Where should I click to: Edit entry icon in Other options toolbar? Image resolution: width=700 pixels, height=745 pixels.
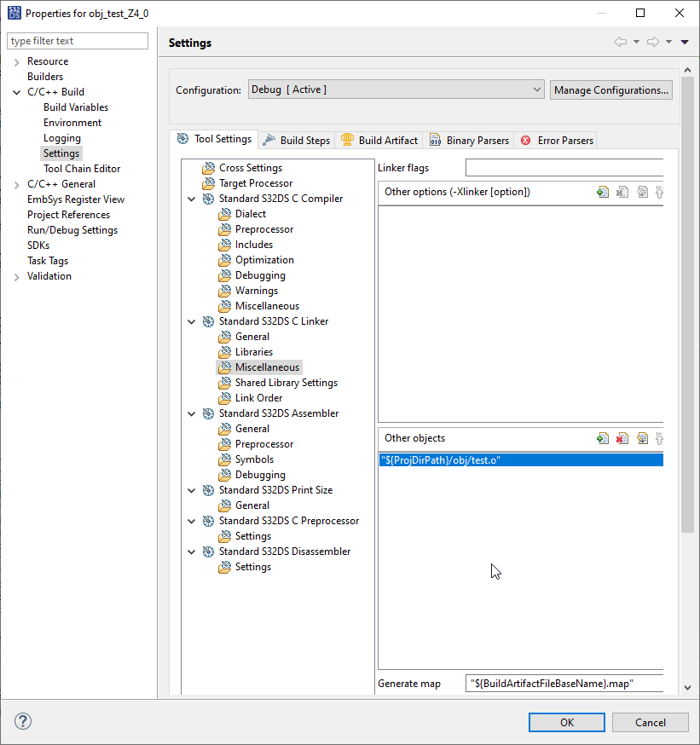[642, 192]
